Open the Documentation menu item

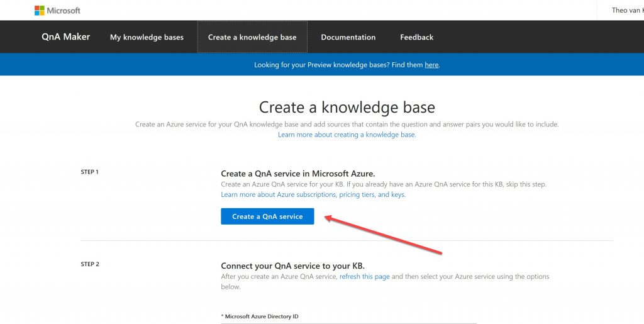[348, 37]
